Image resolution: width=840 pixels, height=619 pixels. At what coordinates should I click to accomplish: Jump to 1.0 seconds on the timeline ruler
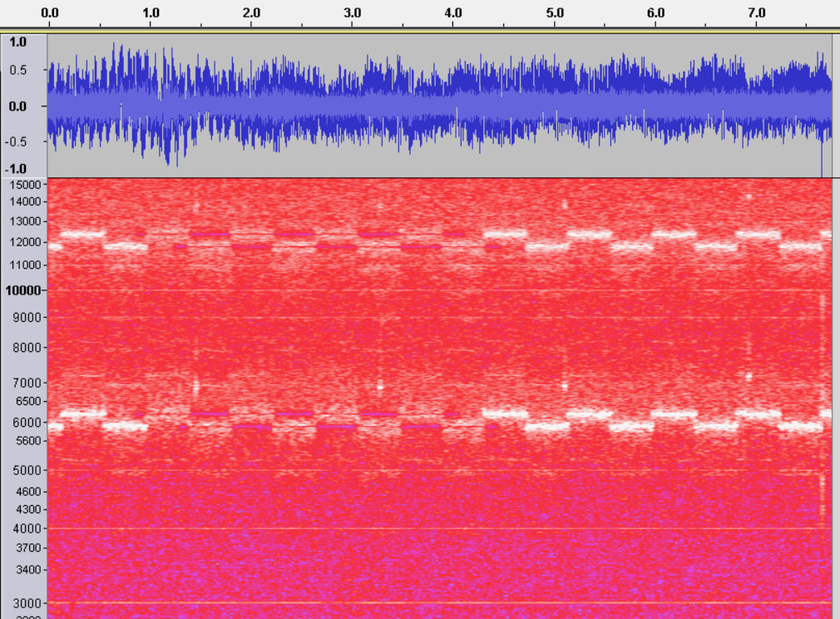pyautogui.click(x=151, y=13)
